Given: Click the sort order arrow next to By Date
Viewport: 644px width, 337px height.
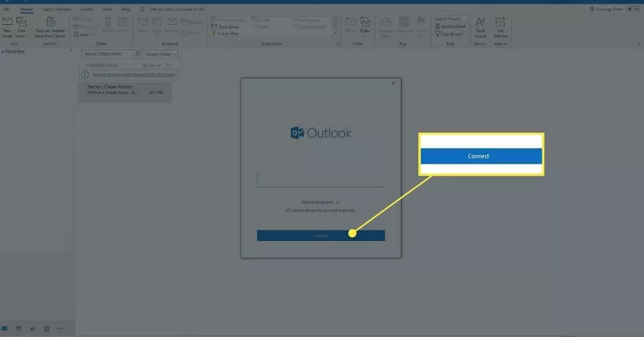Looking at the screenshot, I should click(x=167, y=65).
